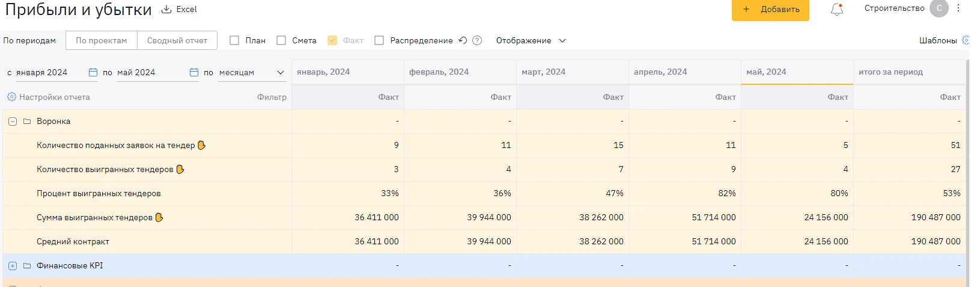Switch to По периодам tab
The height and width of the screenshot is (287, 980).
click(x=29, y=40)
